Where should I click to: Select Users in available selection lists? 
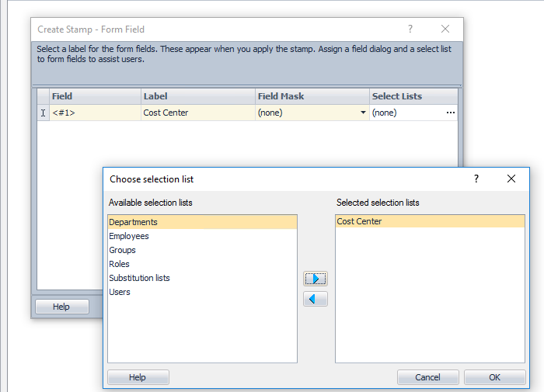pos(120,292)
